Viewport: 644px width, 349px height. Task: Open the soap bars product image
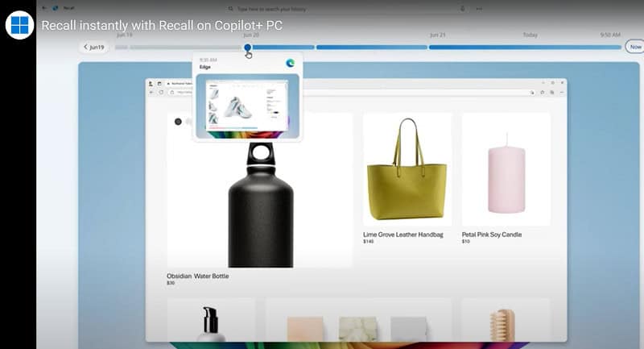coord(358,320)
